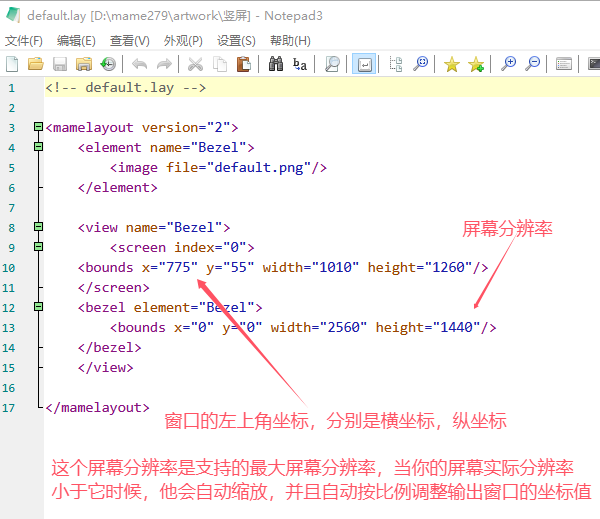Click the width="2560" value

tap(319, 328)
